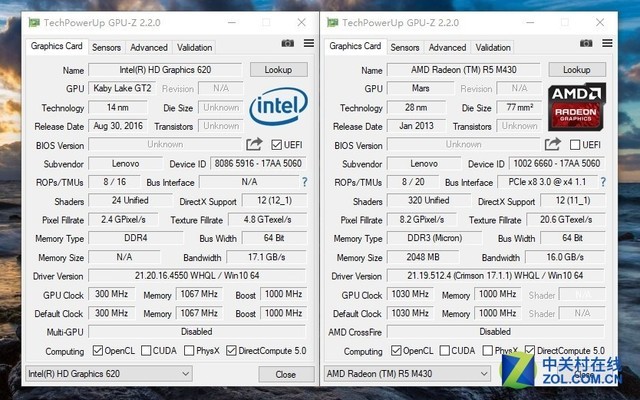Click Multi-GPU 'Disabled' field

tap(197, 331)
